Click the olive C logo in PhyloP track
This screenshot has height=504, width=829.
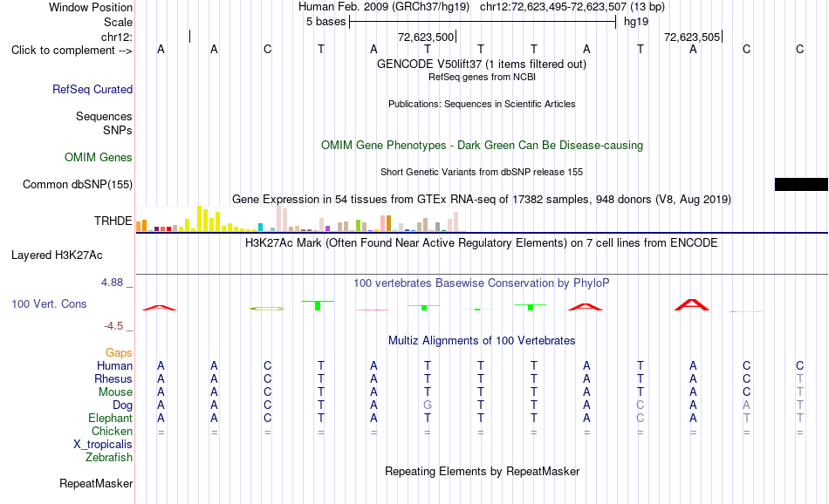[x=267, y=309]
